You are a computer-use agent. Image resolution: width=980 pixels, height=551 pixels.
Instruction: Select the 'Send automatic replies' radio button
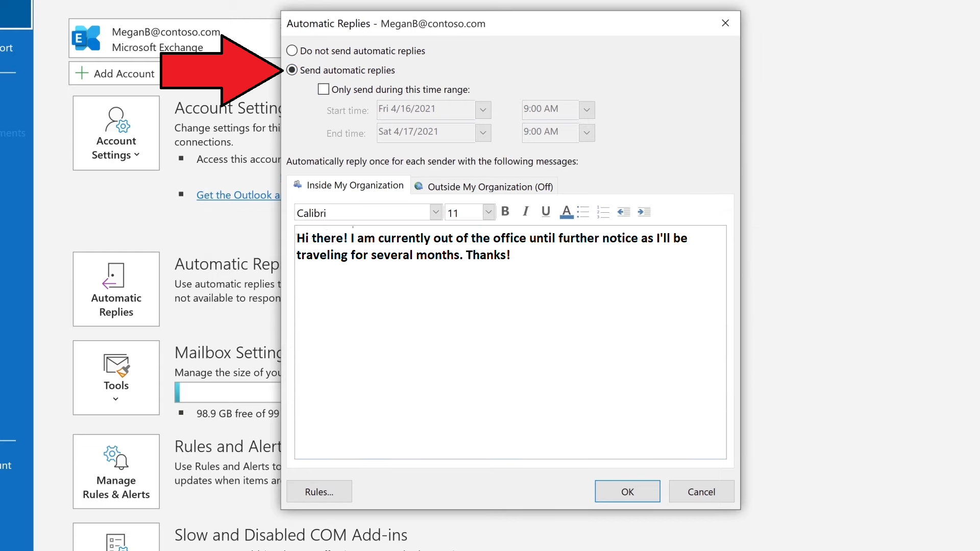coord(292,70)
